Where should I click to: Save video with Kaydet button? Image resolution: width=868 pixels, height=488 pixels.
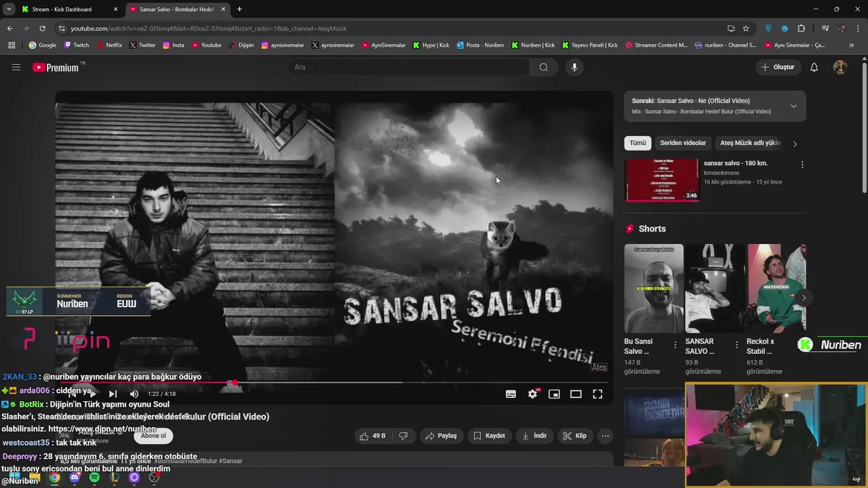tap(489, 436)
